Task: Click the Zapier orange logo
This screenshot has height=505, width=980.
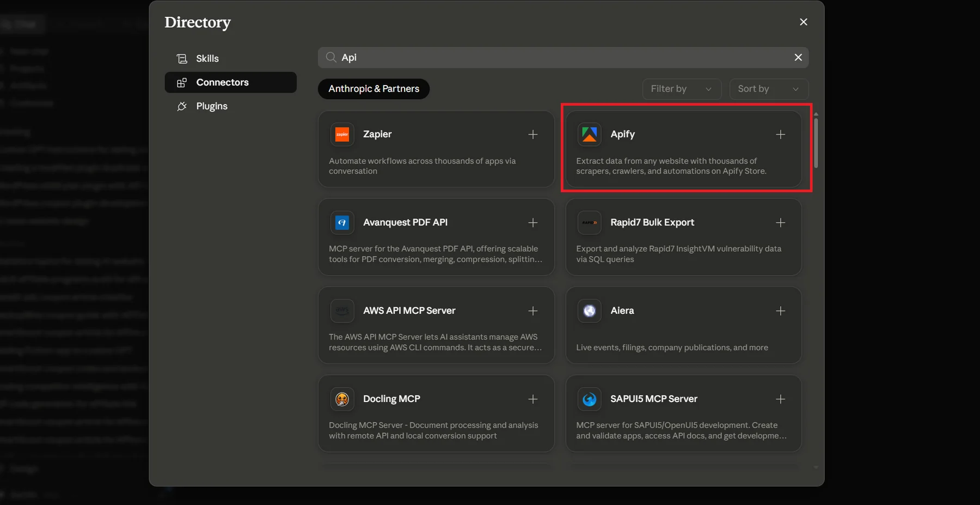Action: pos(342,135)
